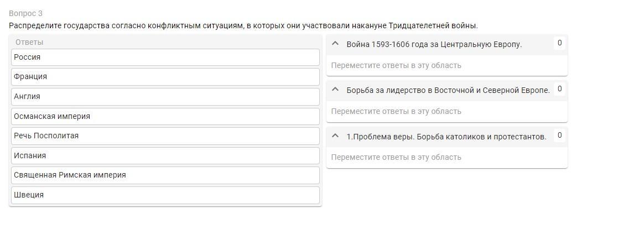Select the 'Россия' answer item
Viewport: 644px width, 229px height.
pyautogui.click(x=165, y=57)
